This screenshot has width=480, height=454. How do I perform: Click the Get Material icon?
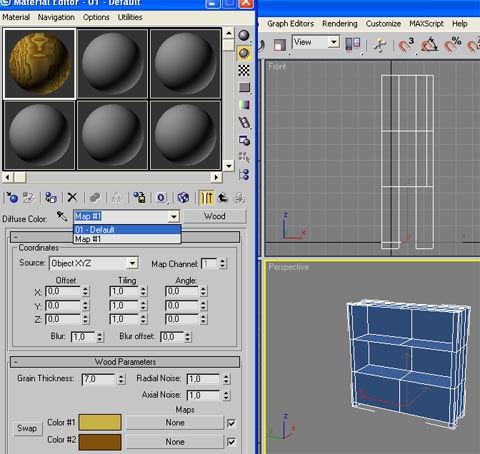(x=12, y=198)
